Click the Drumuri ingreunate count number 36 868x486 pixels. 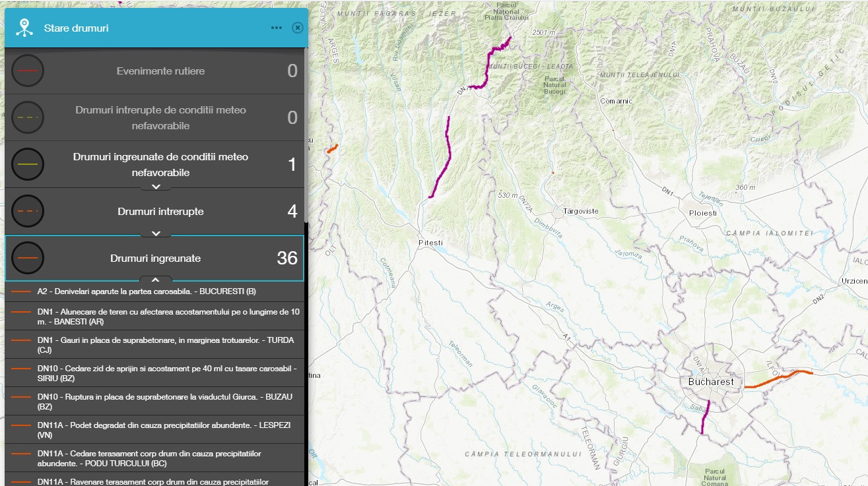pyautogui.click(x=287, y=258)
